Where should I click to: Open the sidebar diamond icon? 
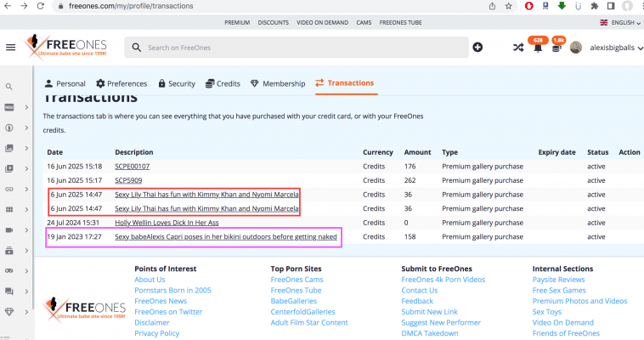(x=9, y=312)
